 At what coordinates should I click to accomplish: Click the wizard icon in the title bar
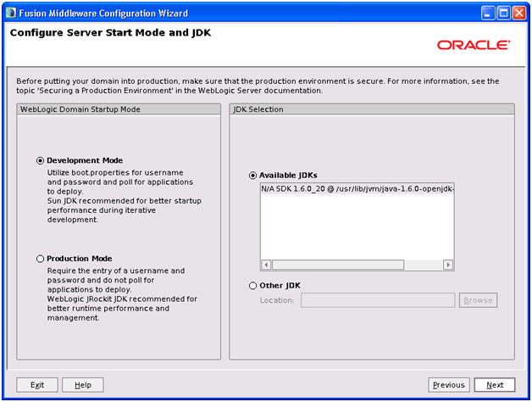(11, 13)
